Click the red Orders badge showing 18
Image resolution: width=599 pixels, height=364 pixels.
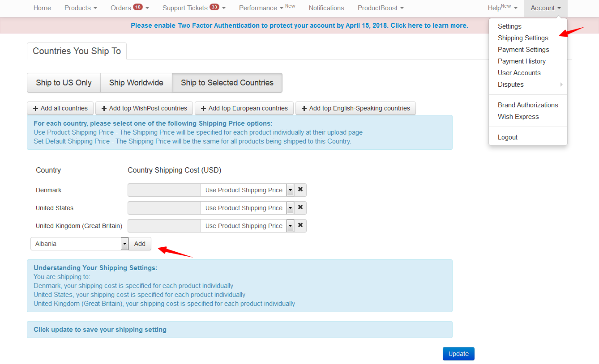point(138,7)
